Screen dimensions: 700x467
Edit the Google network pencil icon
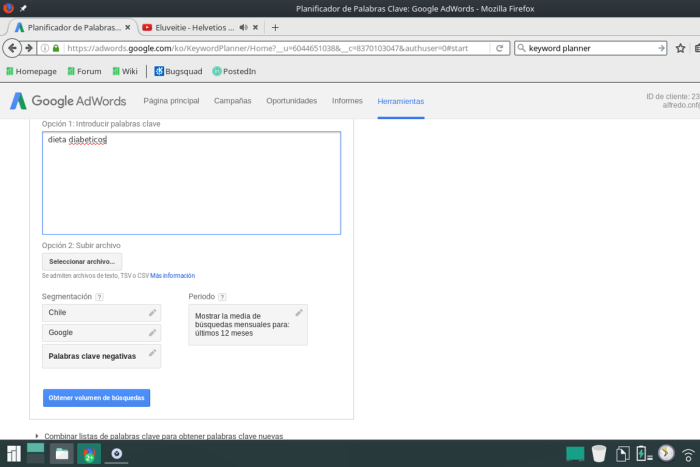point(152,333)
